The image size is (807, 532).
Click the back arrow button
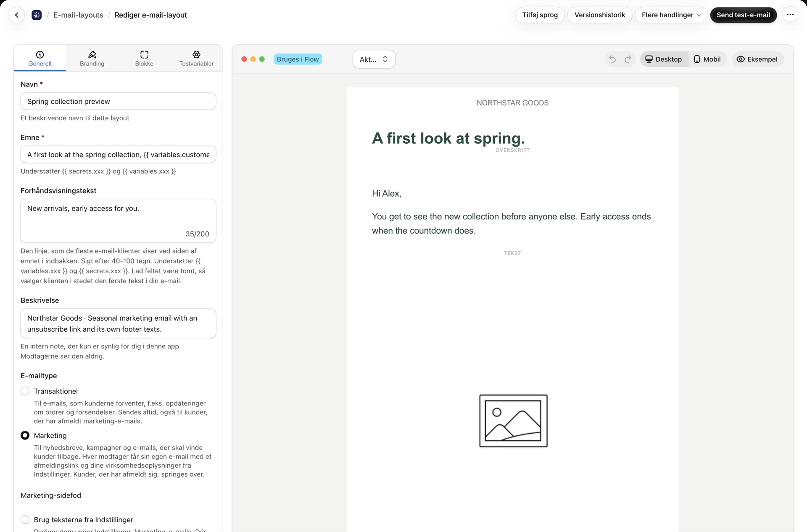[17, 15]
